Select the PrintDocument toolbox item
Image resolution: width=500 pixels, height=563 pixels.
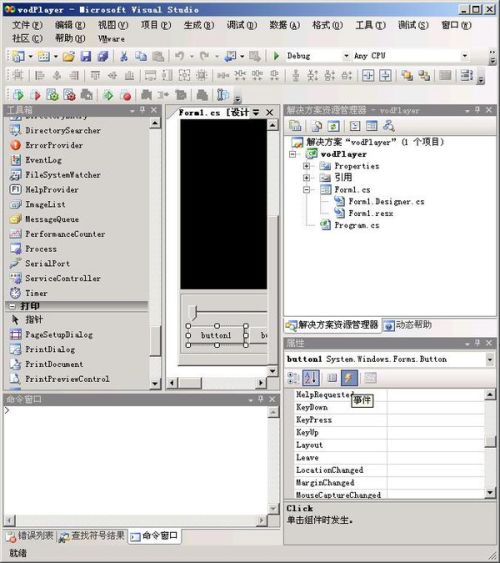coord(47,364)
